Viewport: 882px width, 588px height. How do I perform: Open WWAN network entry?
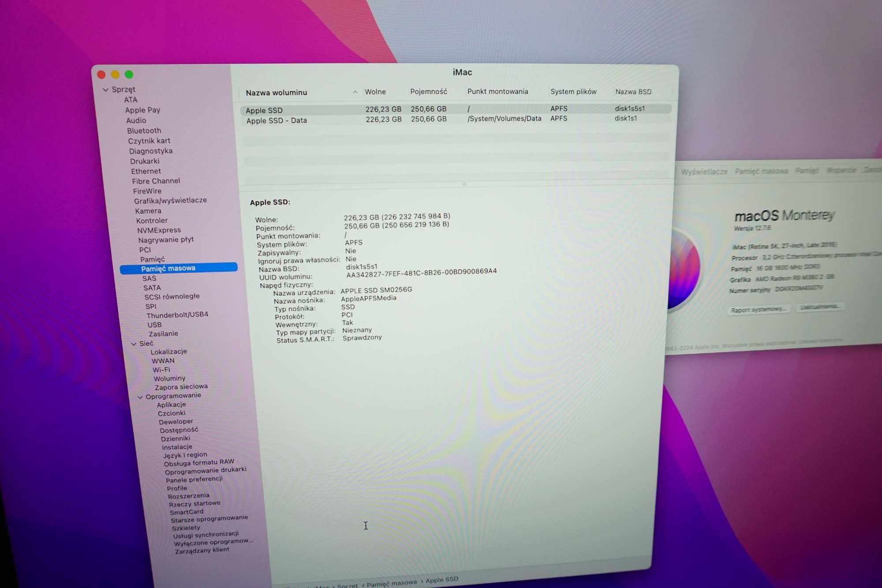tap(163, 361)
